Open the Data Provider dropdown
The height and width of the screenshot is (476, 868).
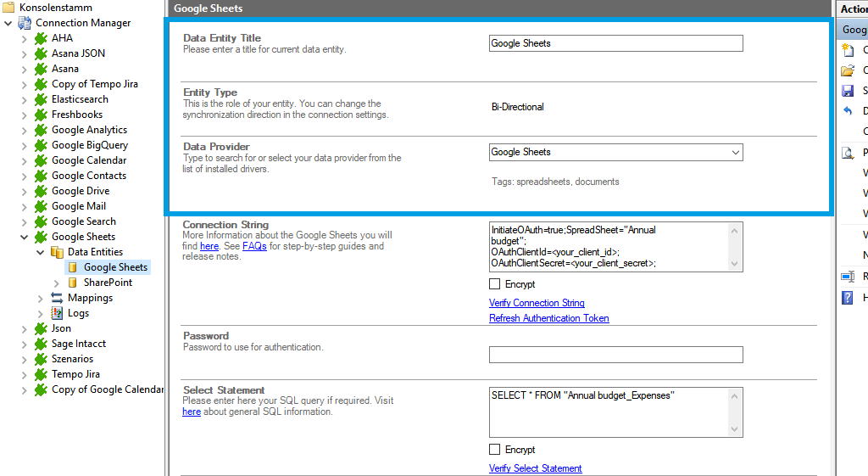point(734,153)
